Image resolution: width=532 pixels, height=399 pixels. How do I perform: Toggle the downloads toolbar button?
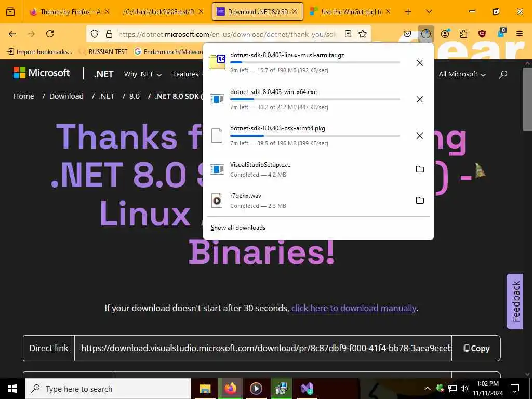pos(426,34)
